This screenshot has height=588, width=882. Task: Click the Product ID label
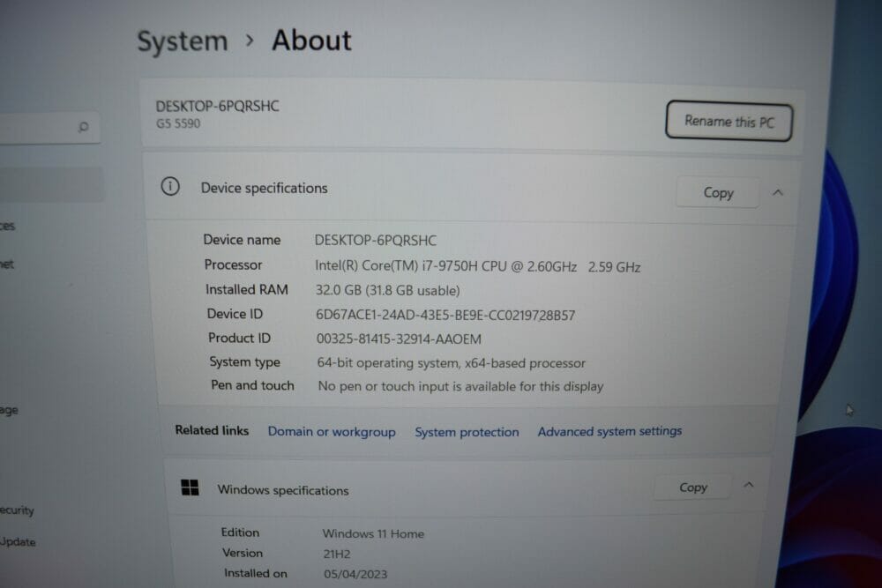239,338
